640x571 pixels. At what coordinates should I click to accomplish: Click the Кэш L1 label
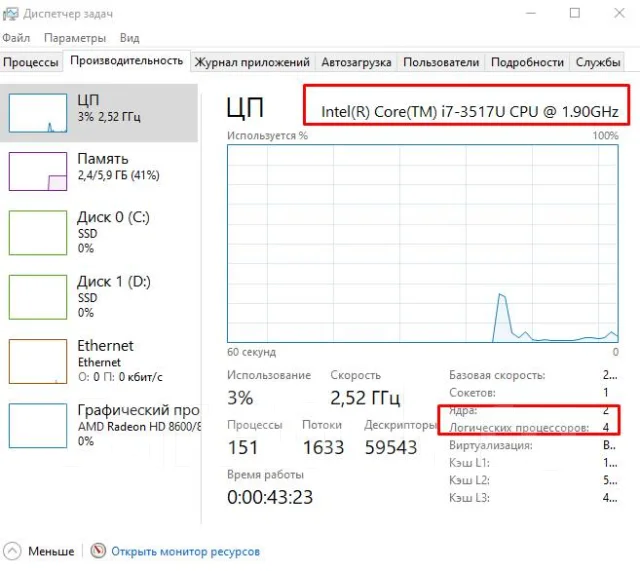[469, 463]
